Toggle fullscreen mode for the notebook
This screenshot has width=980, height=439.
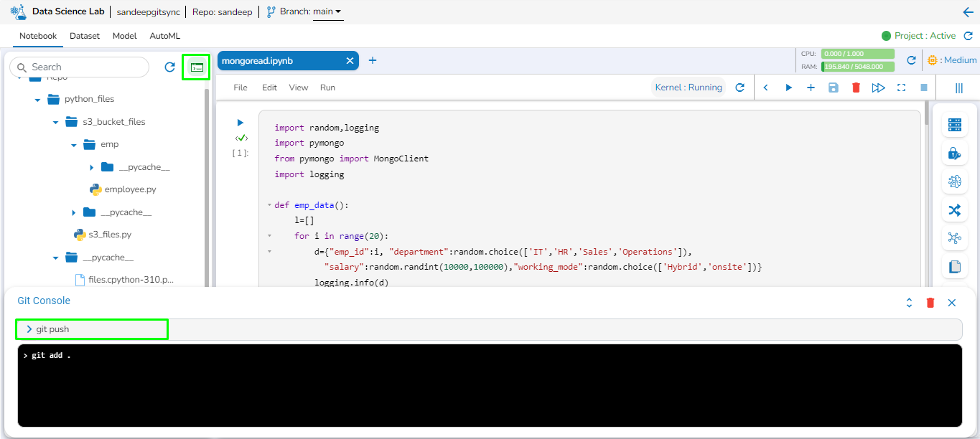pos(901,88)
